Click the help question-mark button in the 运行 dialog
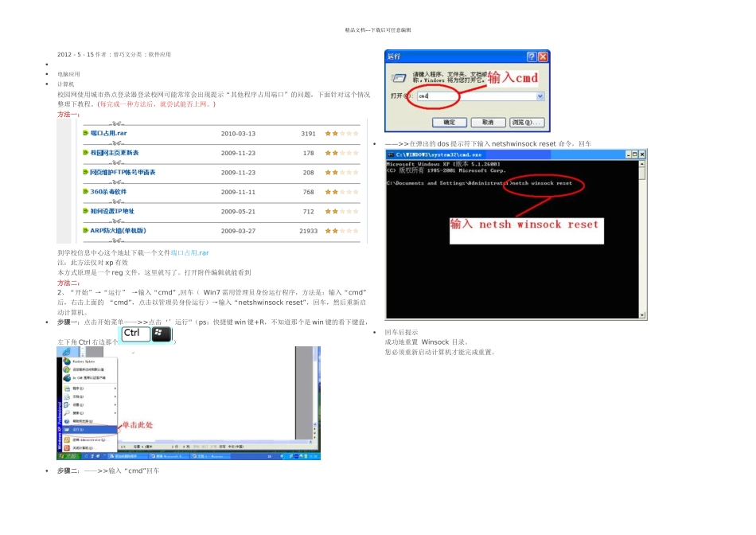756x535 pixels. 532,57
